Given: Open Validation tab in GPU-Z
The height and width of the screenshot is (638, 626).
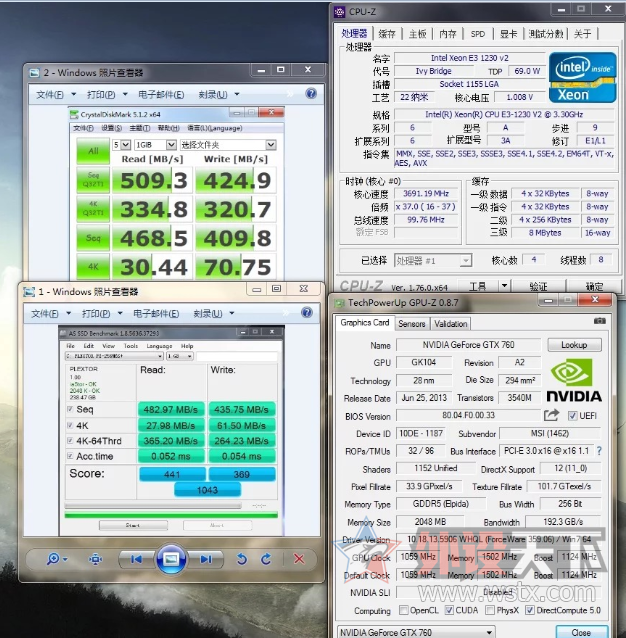Looking at the screenshot, I should tap(450, 324).
